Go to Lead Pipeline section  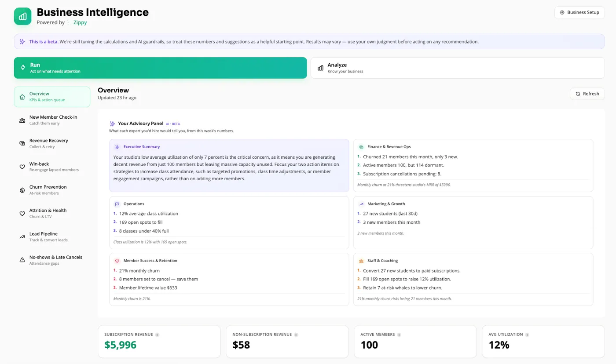click(52, 237)
